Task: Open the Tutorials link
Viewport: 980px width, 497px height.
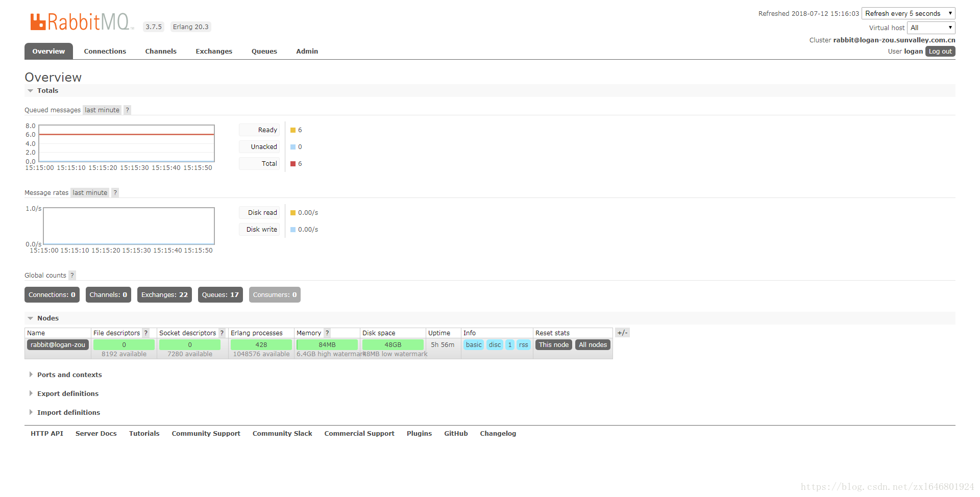Action: pyautogui.click(x=144, y=433)
